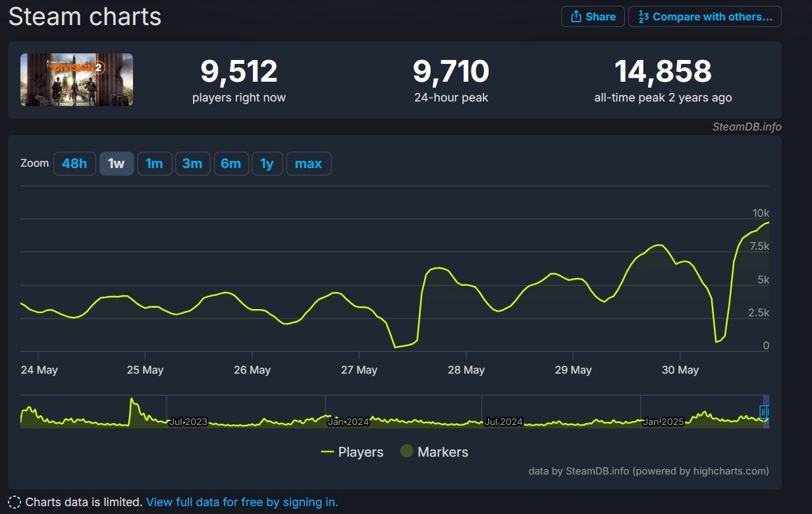Click The Division 2 game thumbnail
This screenshot has width=812, height=514.
[76, 80]
